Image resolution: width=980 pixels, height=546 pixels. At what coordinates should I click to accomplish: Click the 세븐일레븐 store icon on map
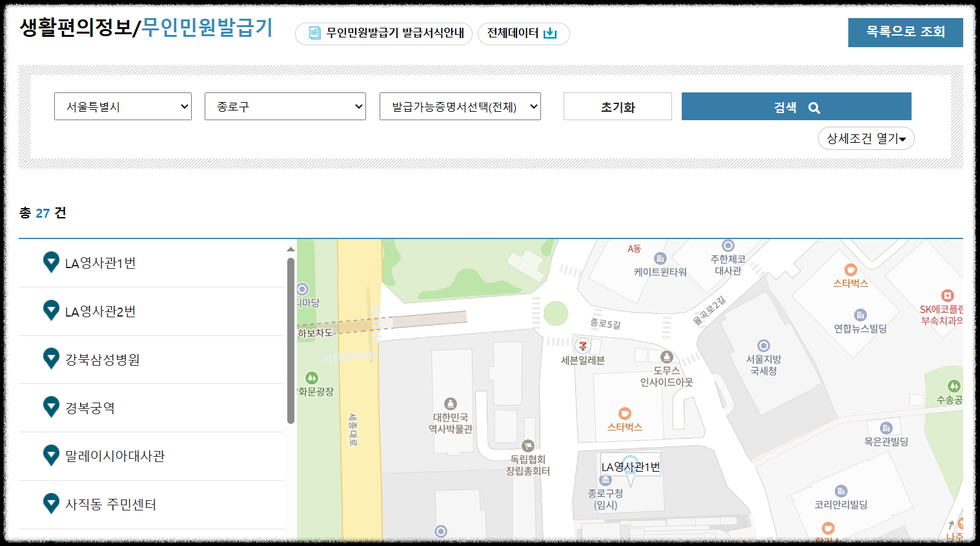(x=583, y=346)
